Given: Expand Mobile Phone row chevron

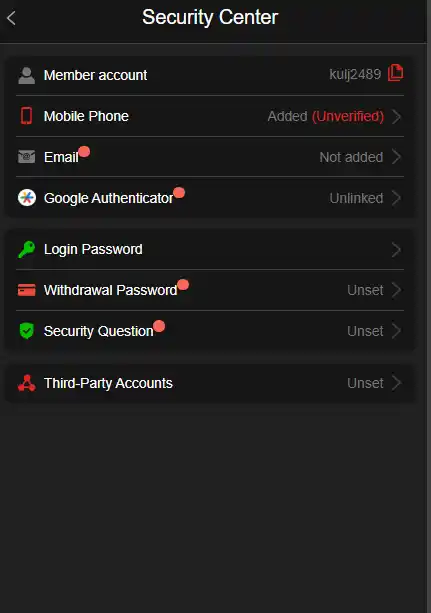Looking at the screenshot, I should point(397,117).
